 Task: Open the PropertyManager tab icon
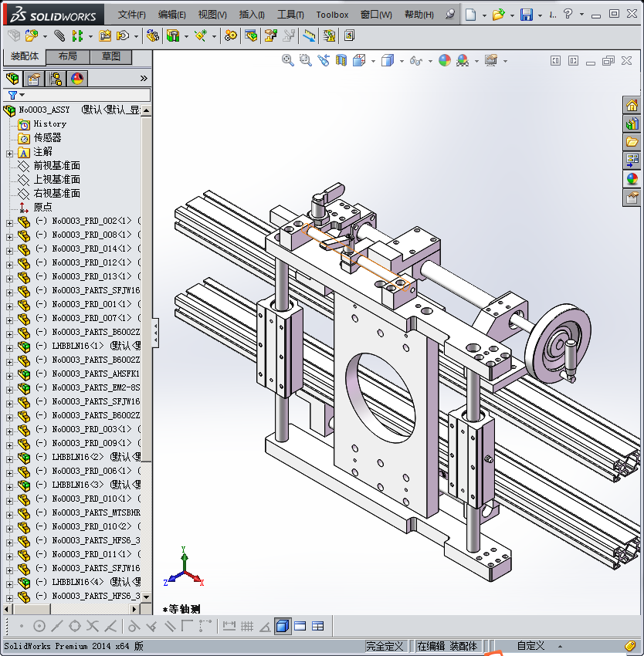coord(34,78)
